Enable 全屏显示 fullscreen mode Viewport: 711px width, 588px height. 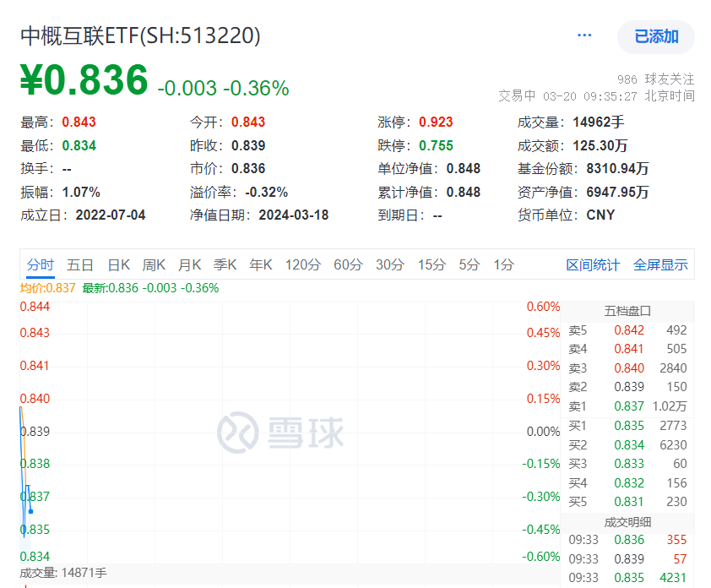(x=660, y=264)
